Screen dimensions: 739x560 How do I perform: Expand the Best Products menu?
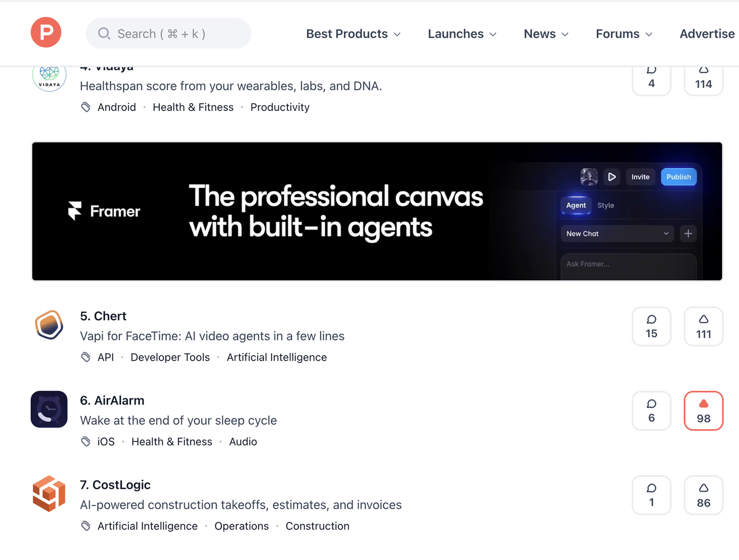(x=353, y=34)
